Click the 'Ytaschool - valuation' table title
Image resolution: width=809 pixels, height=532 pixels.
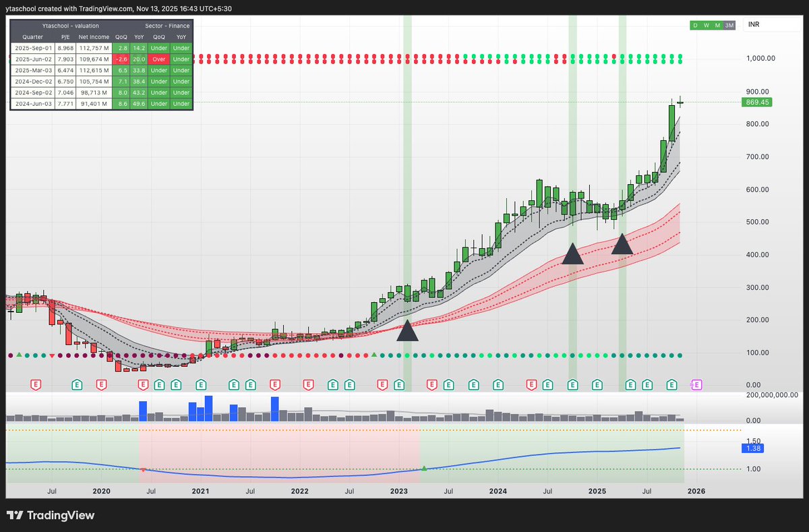[x=71, y=26]
